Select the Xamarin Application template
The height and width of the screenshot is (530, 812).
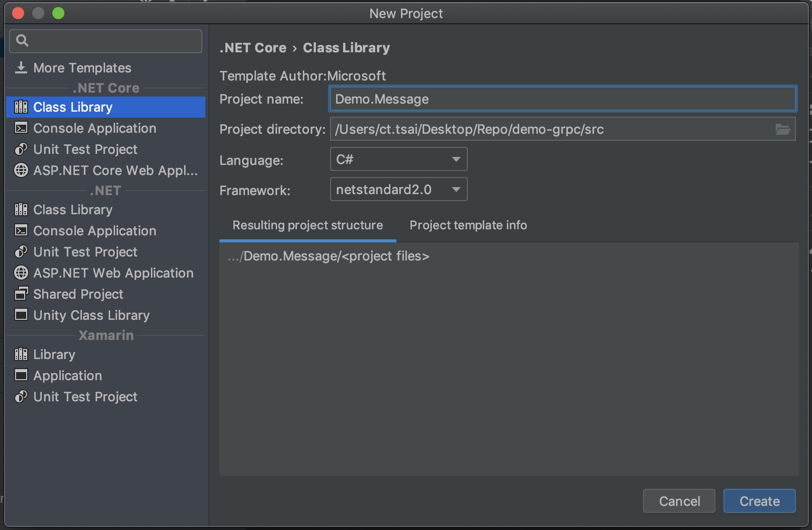pyautogui.click(x=67, y=376)
